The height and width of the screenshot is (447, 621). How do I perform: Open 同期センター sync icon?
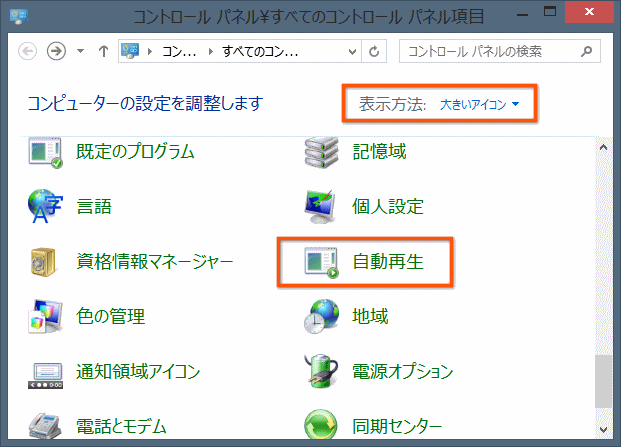click(x=322, y=427)
